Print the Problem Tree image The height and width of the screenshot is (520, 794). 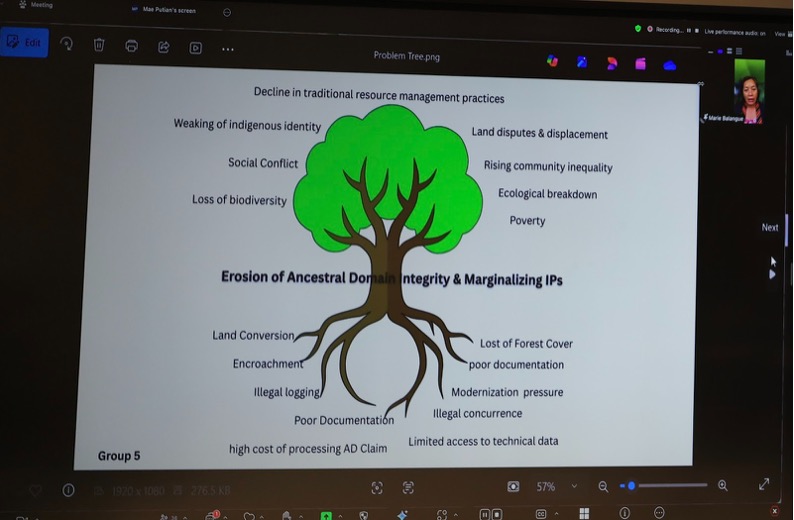131,46
